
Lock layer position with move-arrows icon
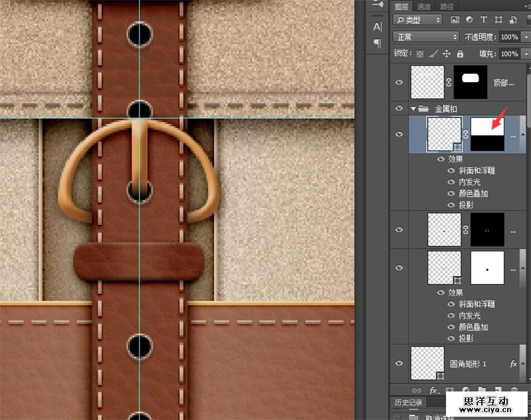(447, 54)
